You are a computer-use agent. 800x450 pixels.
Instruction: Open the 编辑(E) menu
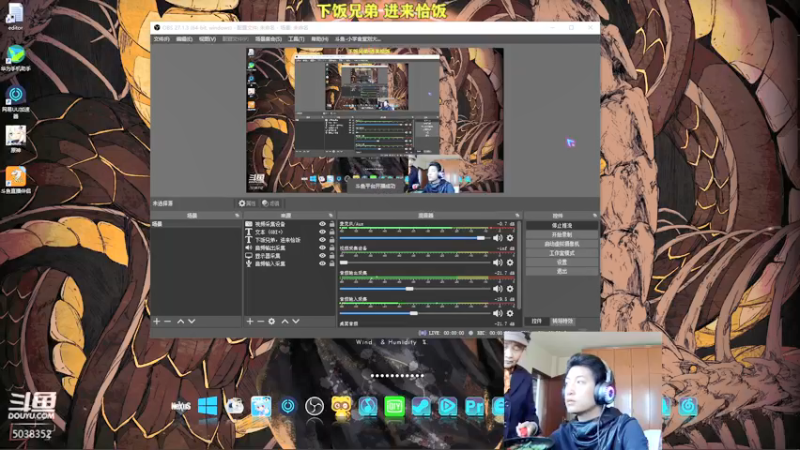pos(184,39)
